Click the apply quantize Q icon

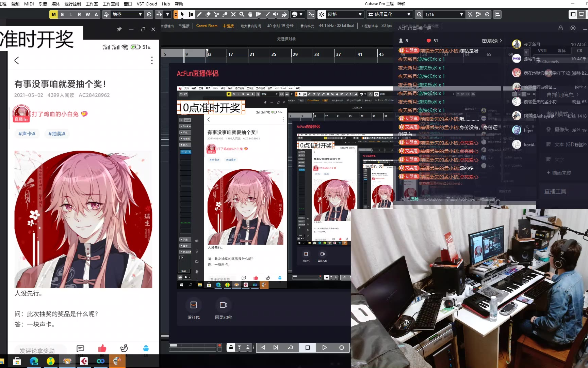point(419,14)
